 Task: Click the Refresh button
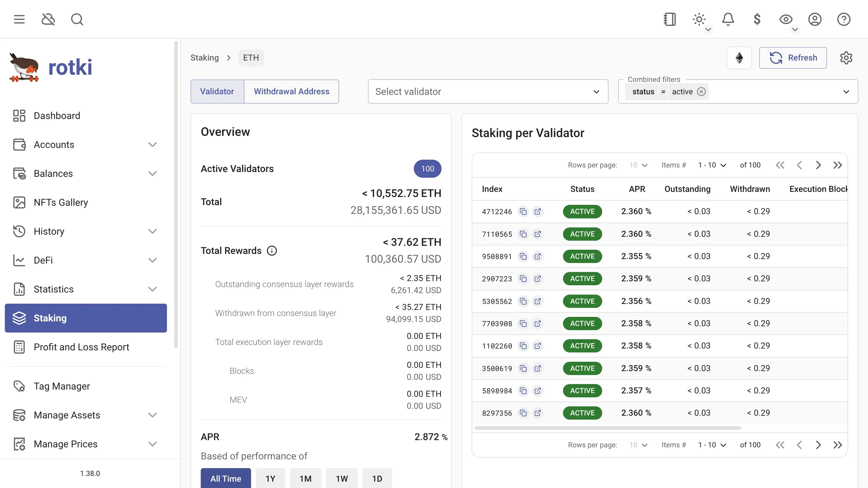click(x=793, y=58)
